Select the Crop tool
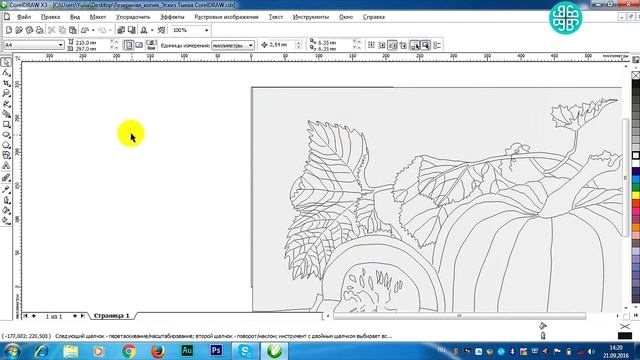Image resolution: width=640 pixels, height=360 pixels. point(6,83)
